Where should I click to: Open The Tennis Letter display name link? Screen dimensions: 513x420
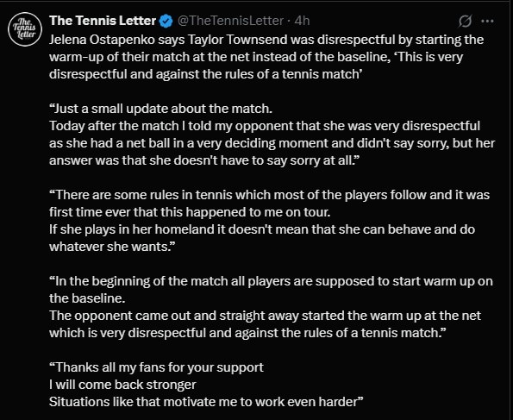pyautogui.click(x=103, y=21)
